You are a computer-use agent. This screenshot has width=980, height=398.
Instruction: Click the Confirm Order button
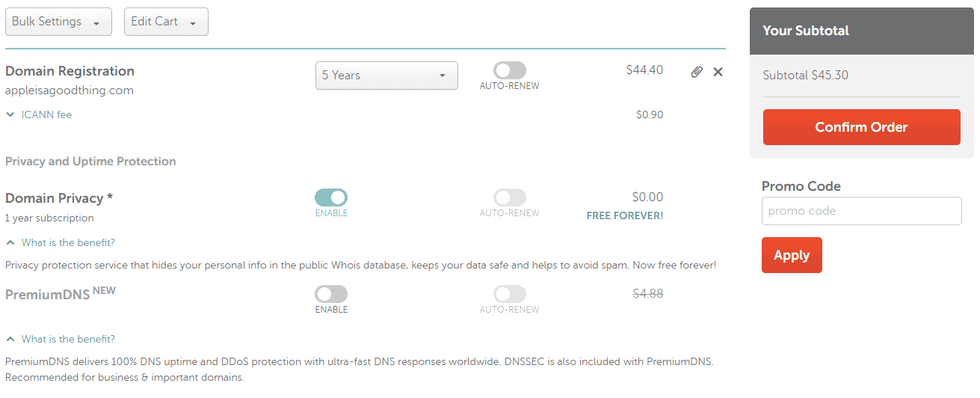click(x=861, y=127)
